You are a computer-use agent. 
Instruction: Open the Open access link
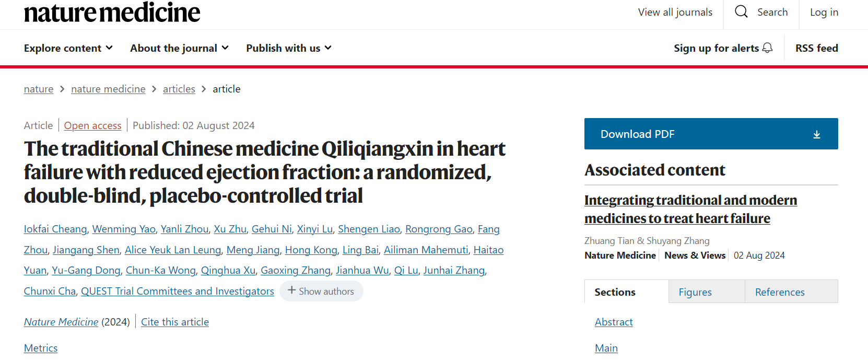tap(92, 125)
